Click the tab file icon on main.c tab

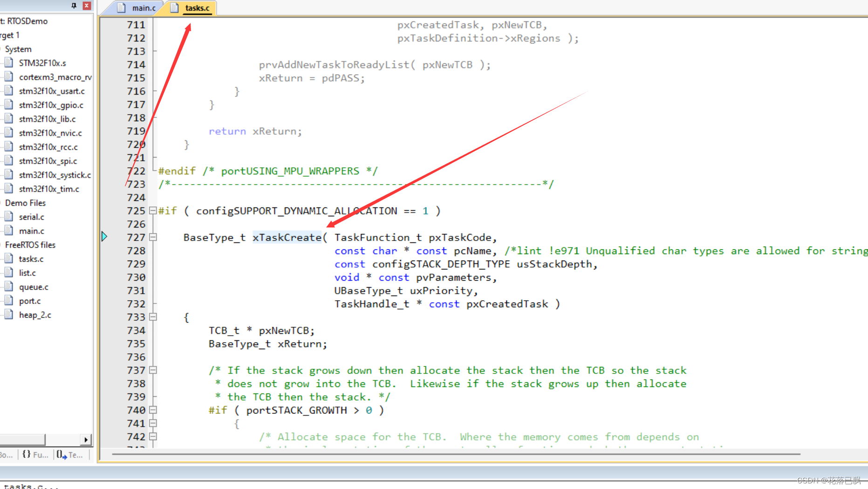click(x=121, y=7)
